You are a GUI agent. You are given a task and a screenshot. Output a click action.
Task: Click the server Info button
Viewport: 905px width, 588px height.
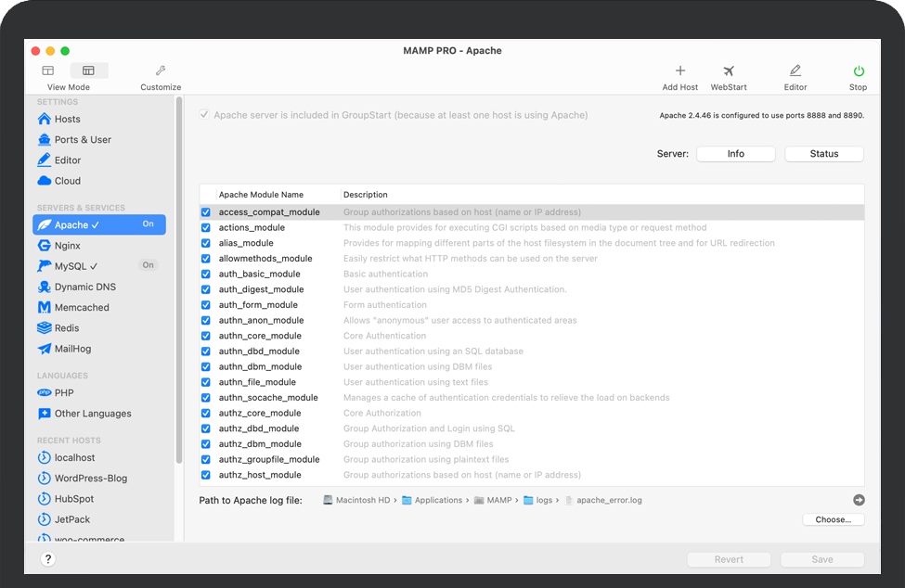point(735,154)
